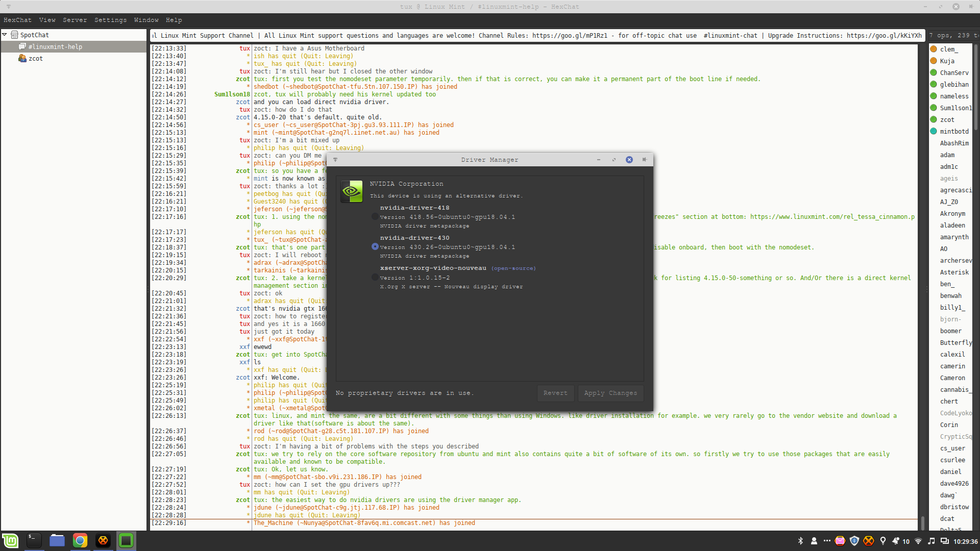Screen dimensions: 980x551
Task: Open the lightbulb tray icon
Action: tap(883, 541)
